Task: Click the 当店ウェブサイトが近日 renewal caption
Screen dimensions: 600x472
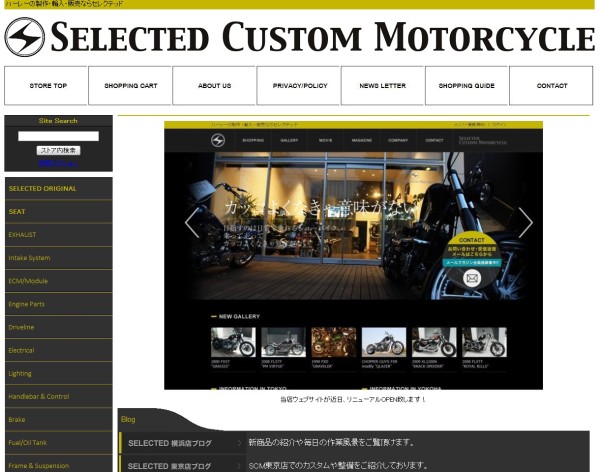Action: click(353, 399)
